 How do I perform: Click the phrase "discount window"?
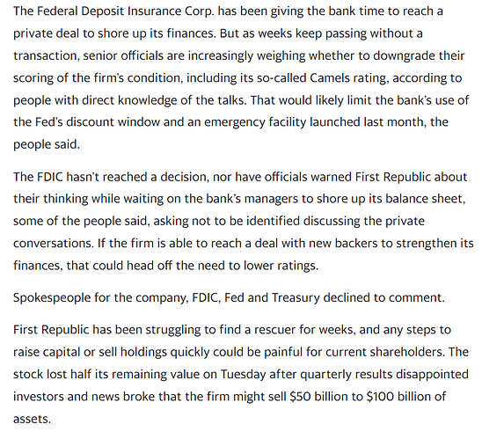tap(113, 122)
